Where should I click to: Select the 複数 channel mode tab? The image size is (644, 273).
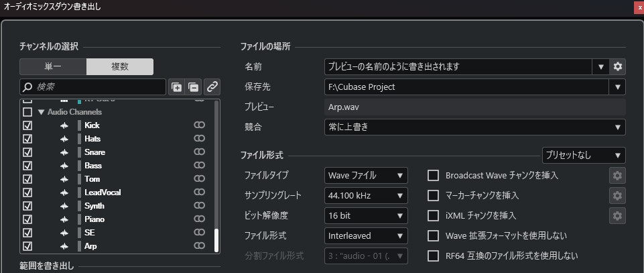pyautogui.click(x=120, y=66)
